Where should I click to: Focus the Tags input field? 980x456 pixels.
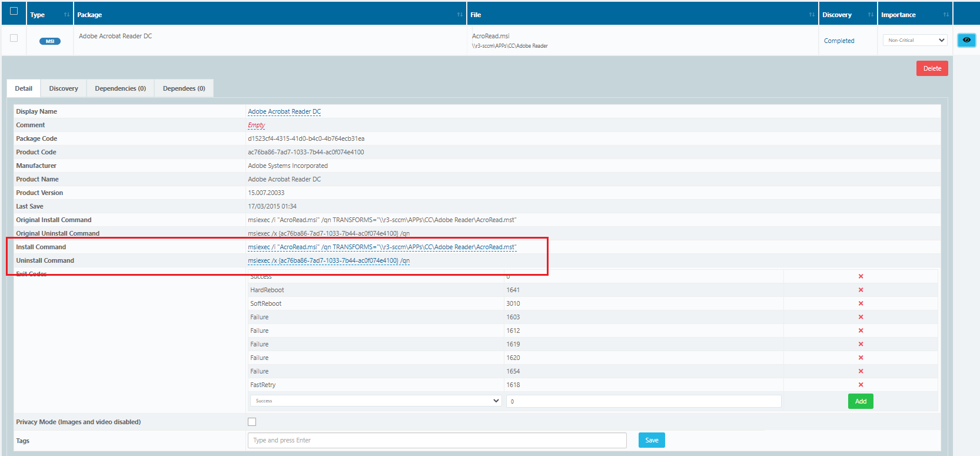[x=437, y=440]
